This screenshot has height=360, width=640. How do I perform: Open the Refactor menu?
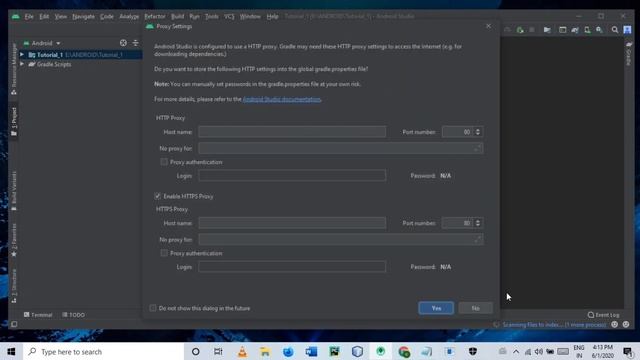click(155, 16)
